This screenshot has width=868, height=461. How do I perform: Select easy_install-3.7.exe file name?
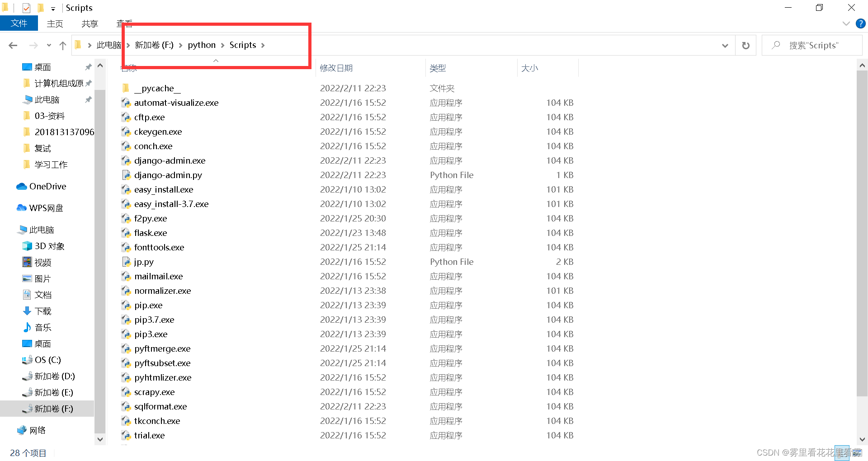coord(171,204)
